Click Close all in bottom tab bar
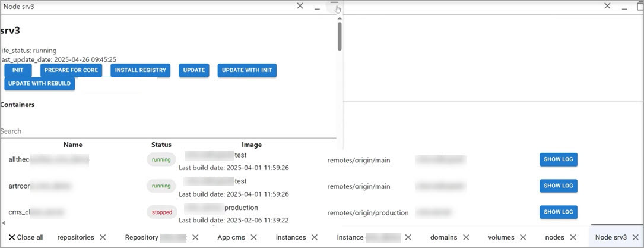 26,237
